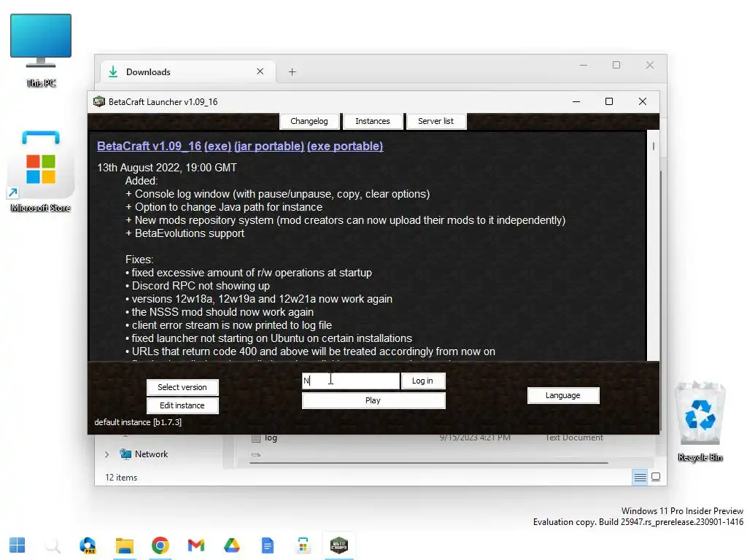747x560 pixels.
Task: Click 'default instance [b1.7.3]' label
Action: [x=138, y=422]
